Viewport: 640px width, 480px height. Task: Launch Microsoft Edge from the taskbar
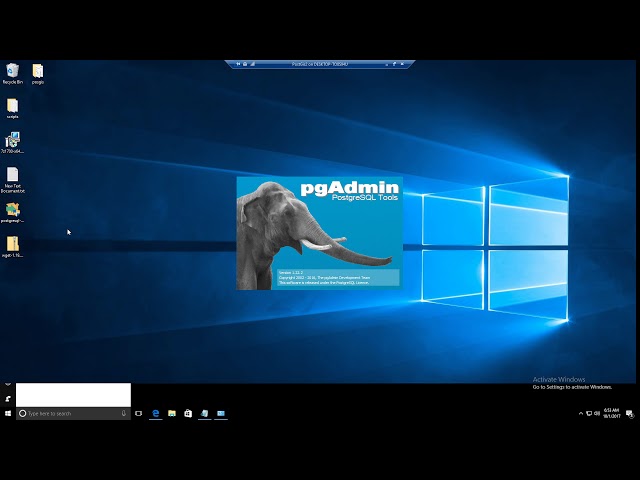[156, 413]
